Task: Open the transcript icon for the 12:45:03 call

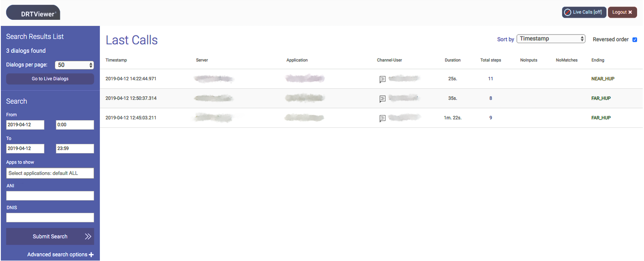Action: pyautogui.click(x=382, y=118)
